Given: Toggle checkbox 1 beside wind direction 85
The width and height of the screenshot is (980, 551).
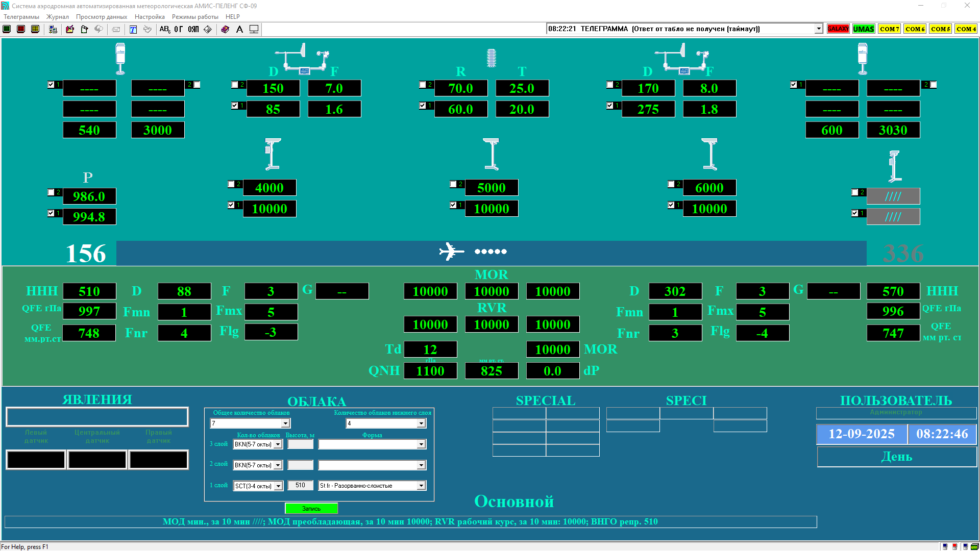Looking at the screenshot, I should click(x=235, y=106).
